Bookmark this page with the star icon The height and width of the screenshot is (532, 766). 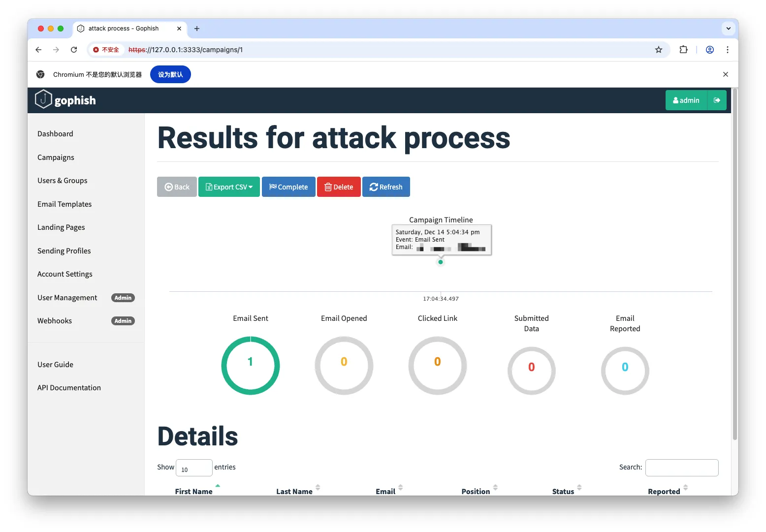(658, 50)
